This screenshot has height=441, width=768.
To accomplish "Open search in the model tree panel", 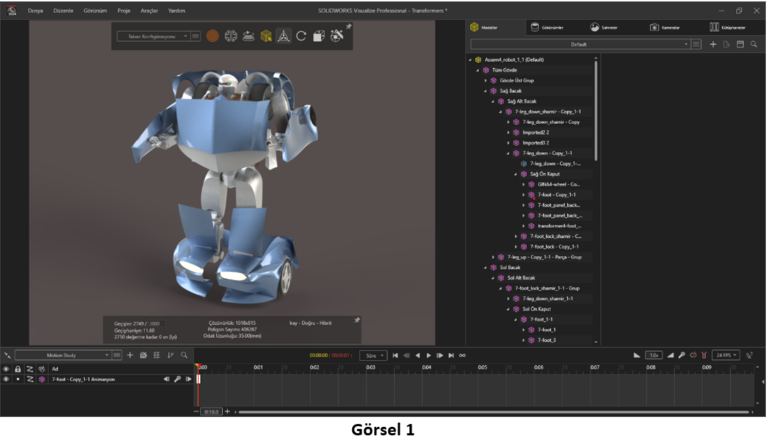I will [x=753, y=45].
